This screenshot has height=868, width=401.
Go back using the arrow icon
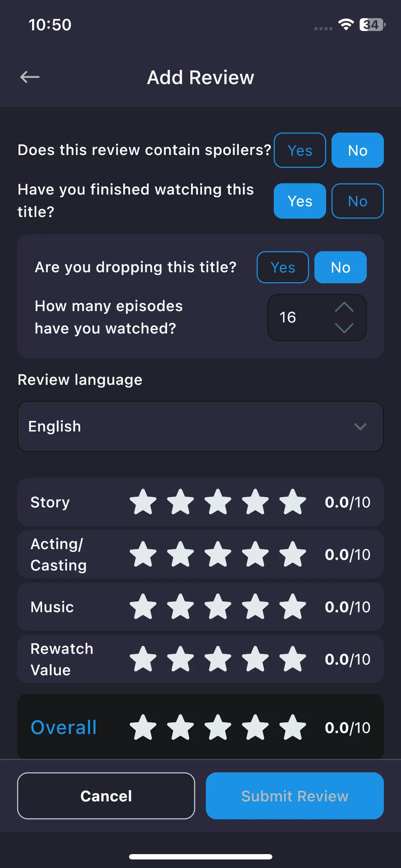pos(30,77)
